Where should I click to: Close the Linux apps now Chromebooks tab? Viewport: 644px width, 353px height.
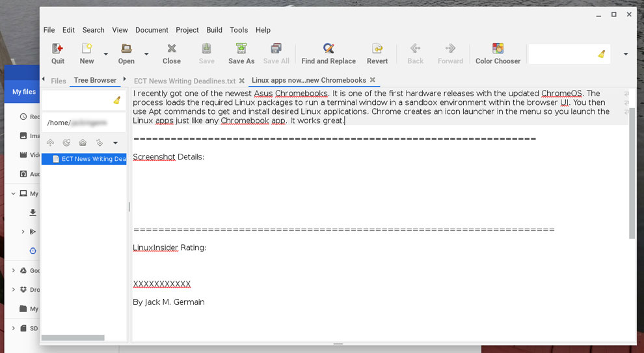pos(373,80)
